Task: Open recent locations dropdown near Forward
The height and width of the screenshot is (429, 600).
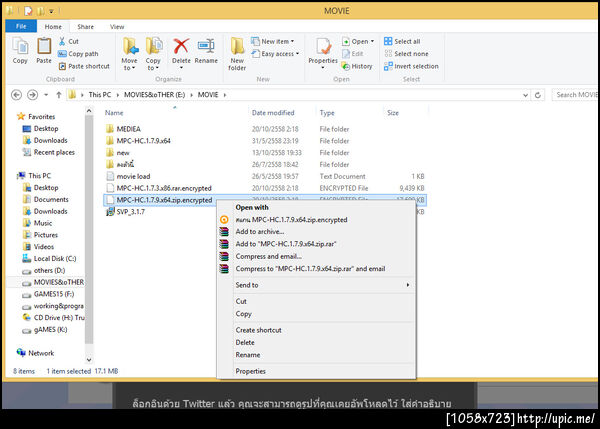Action: 46,95
